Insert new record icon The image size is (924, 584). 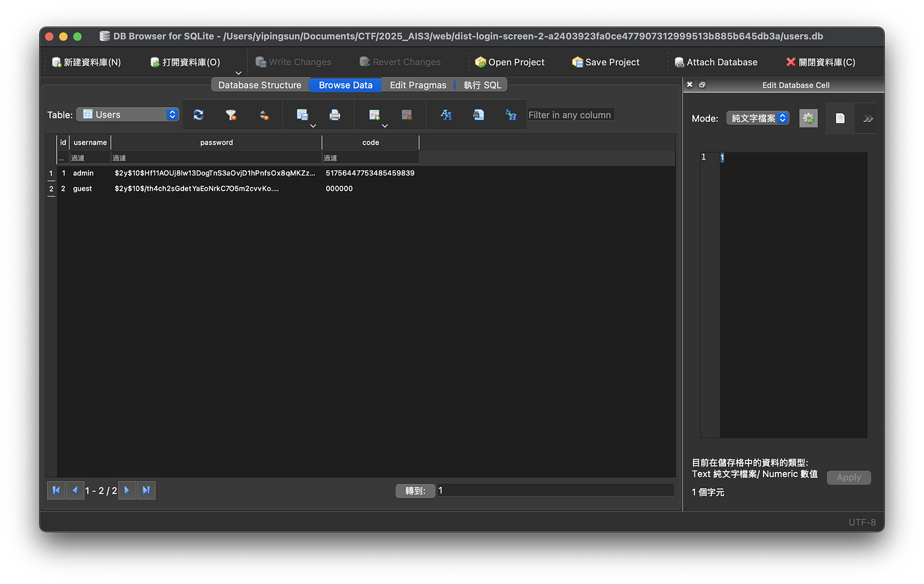pos(374,115)
